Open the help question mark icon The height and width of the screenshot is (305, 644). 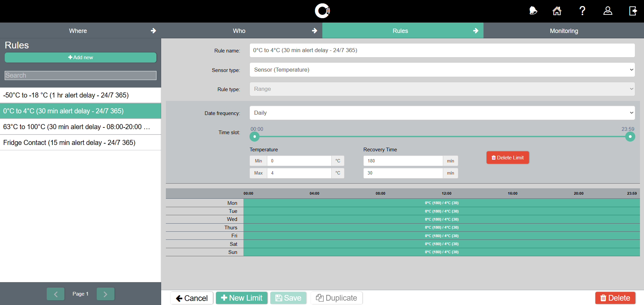582,11
